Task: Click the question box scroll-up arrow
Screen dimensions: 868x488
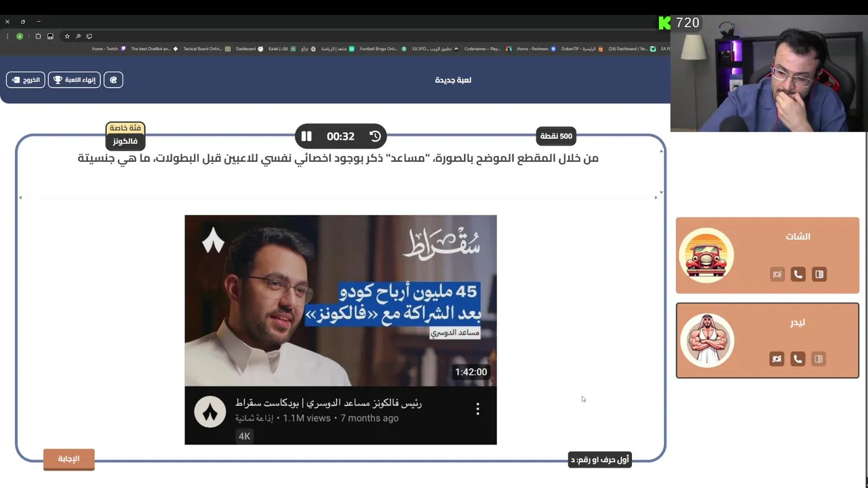Action: [661, 150]
